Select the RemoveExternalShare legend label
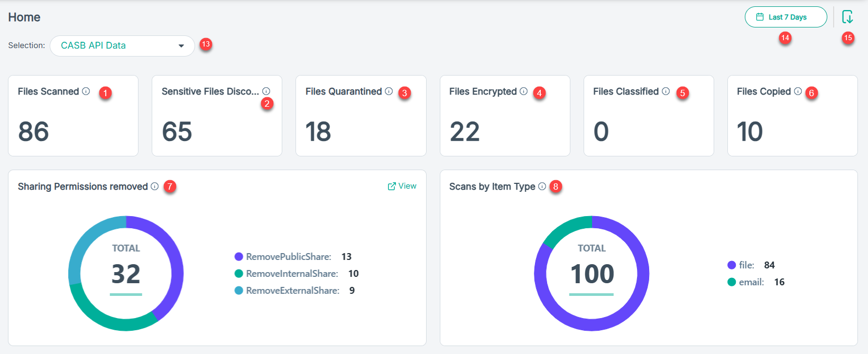The width and height of the screenshot is (868, 354). click(x=293, y=291)
